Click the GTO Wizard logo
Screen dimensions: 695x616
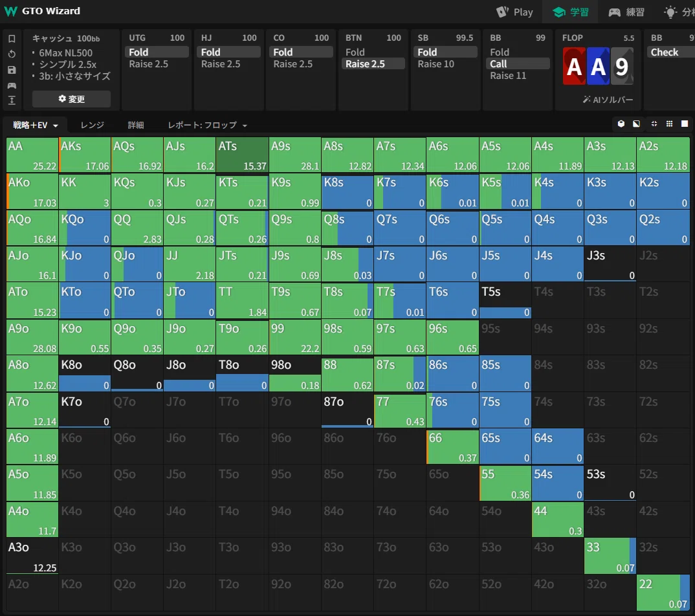[42, 11]
